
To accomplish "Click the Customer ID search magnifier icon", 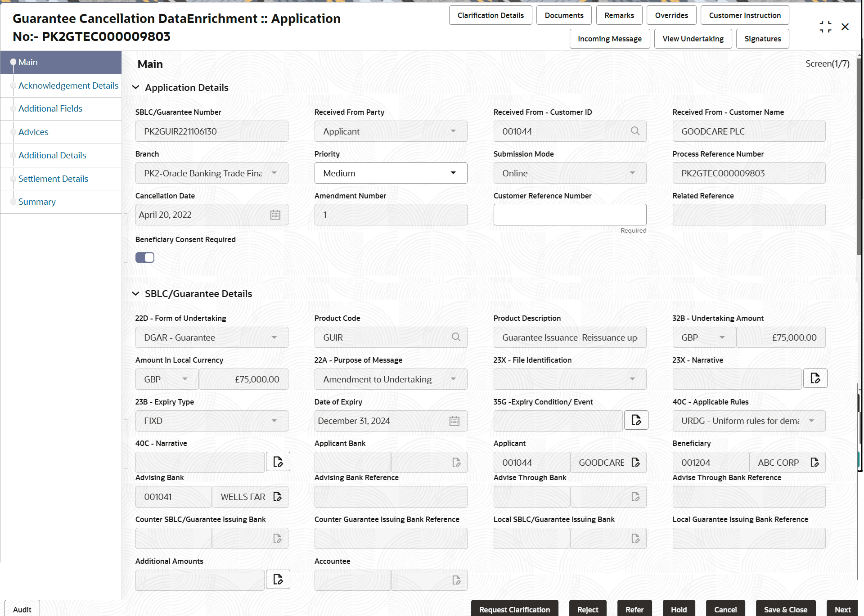I will pos(635,131).
